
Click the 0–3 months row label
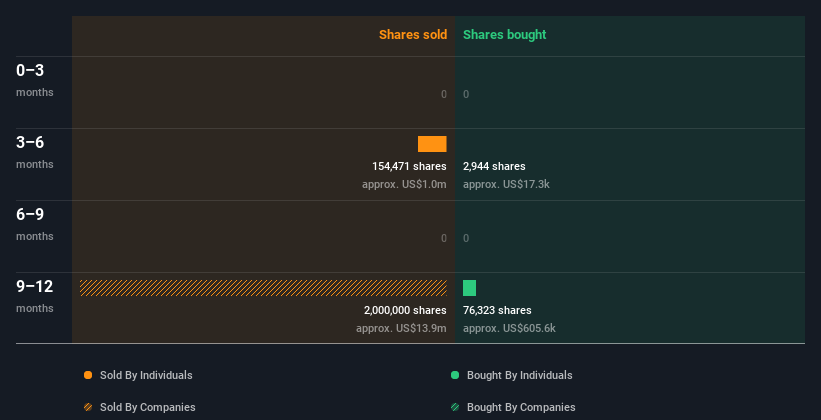[x=35, y=80]
